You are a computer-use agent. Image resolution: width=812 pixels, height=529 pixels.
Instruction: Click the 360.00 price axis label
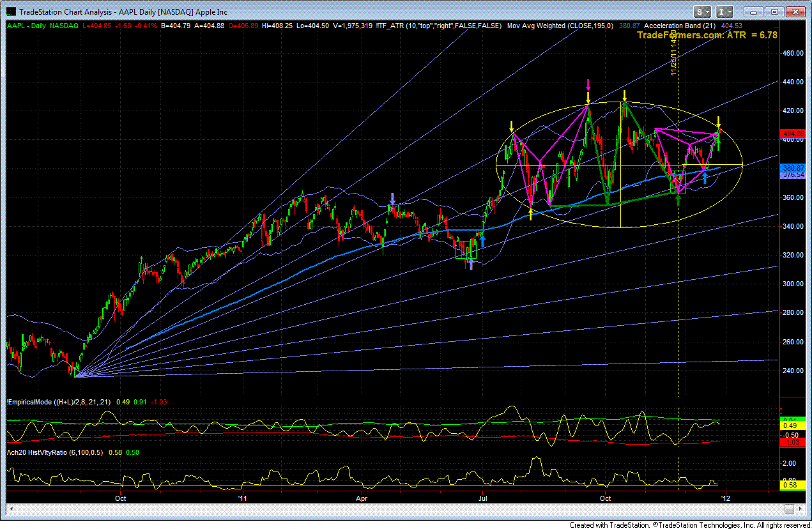point(793,197)
